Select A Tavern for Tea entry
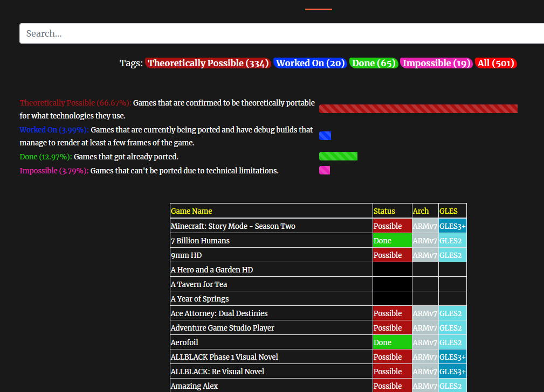 [x=199, y=284]
